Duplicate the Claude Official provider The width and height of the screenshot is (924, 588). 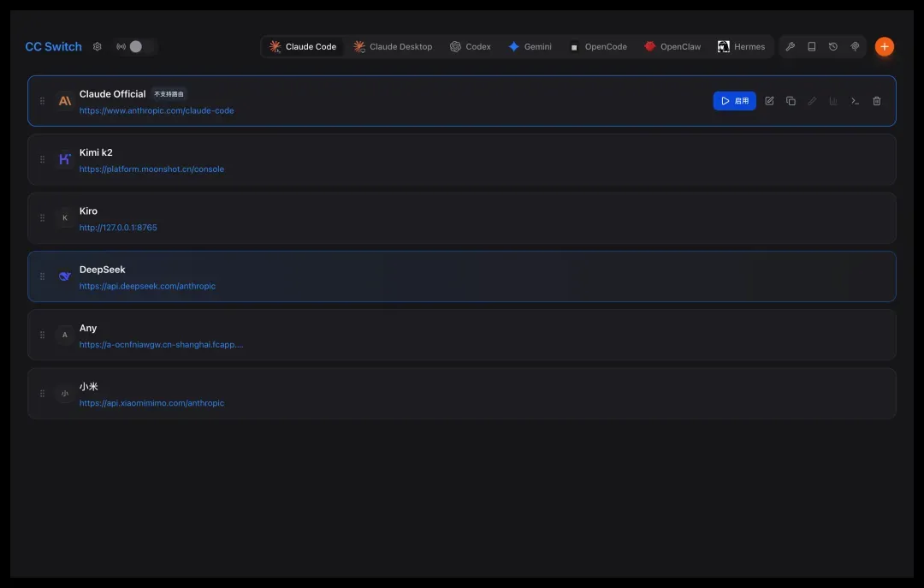(791, 101)
